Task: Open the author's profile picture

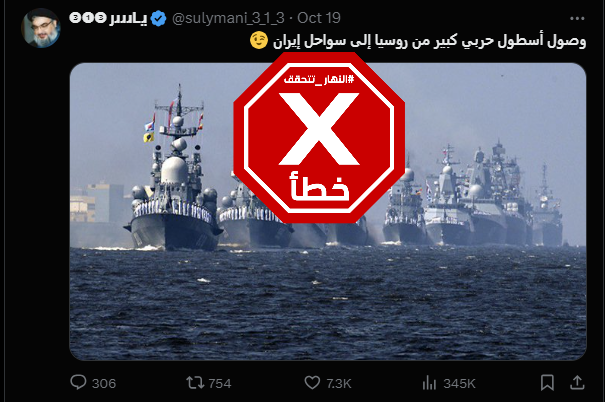Action: pos(41,28)
